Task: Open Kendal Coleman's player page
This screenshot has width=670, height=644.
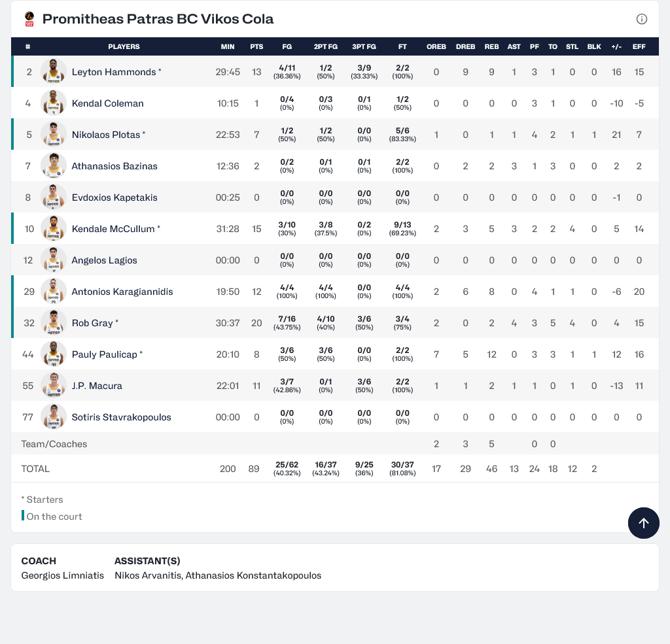Action: 107,103
